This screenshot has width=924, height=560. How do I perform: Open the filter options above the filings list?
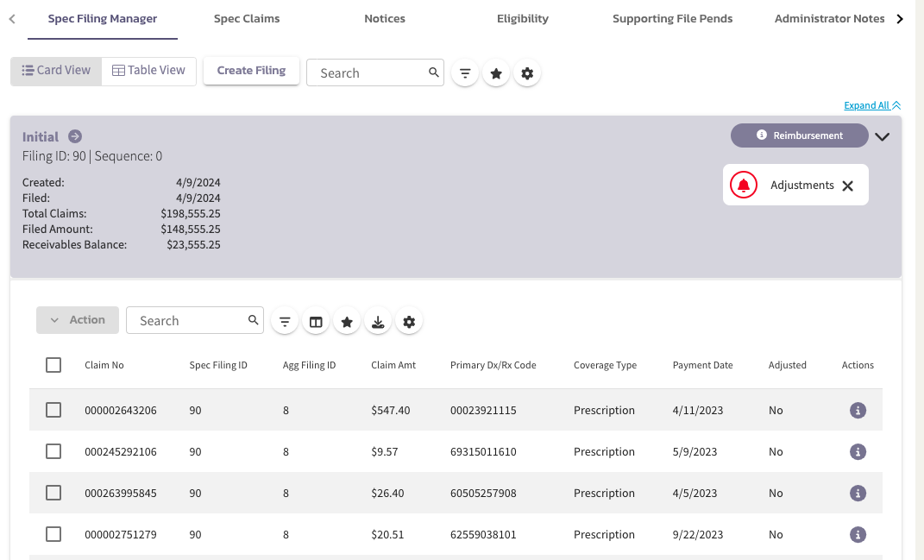465,72
